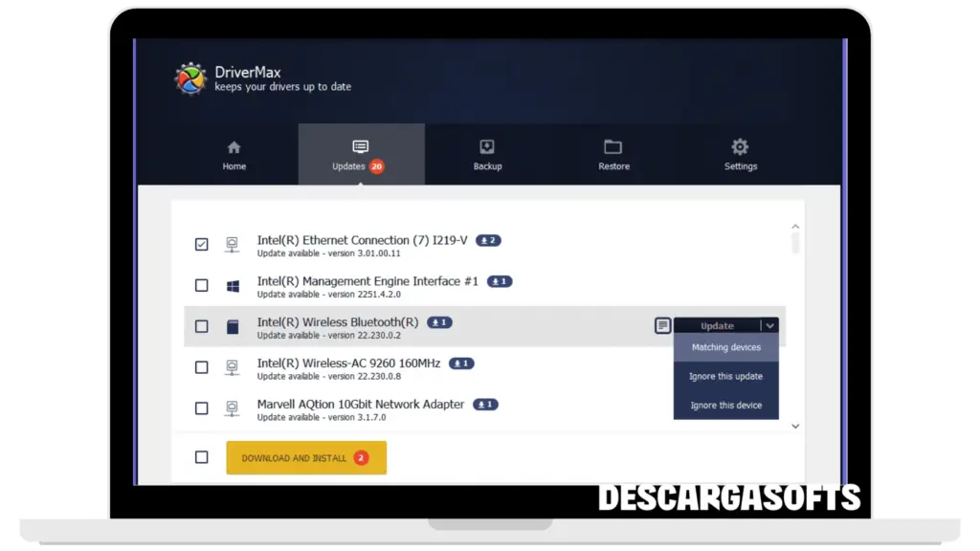Open Settings using the gear icon
Image resolution: width=980 pixels, height=551 pixels.
[x=740, y=145]
